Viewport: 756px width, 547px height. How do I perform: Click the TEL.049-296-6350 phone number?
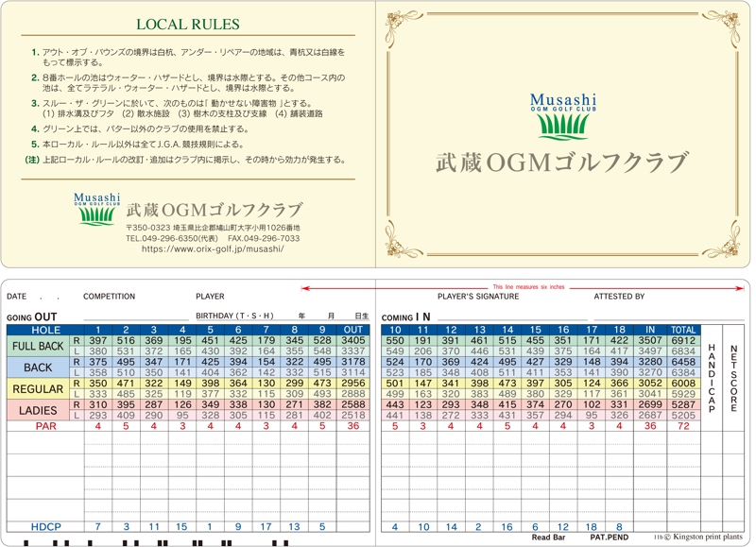(172, 239)
